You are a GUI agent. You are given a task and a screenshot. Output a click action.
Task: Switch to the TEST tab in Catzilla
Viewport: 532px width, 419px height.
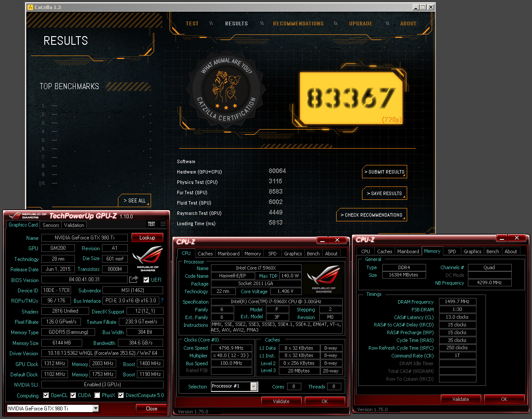click(192, 24)
